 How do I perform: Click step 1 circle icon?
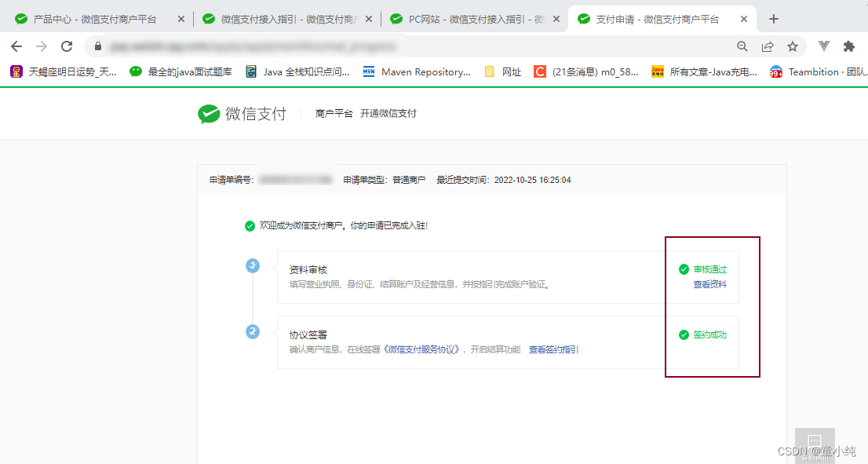click(x=253, y=266)
